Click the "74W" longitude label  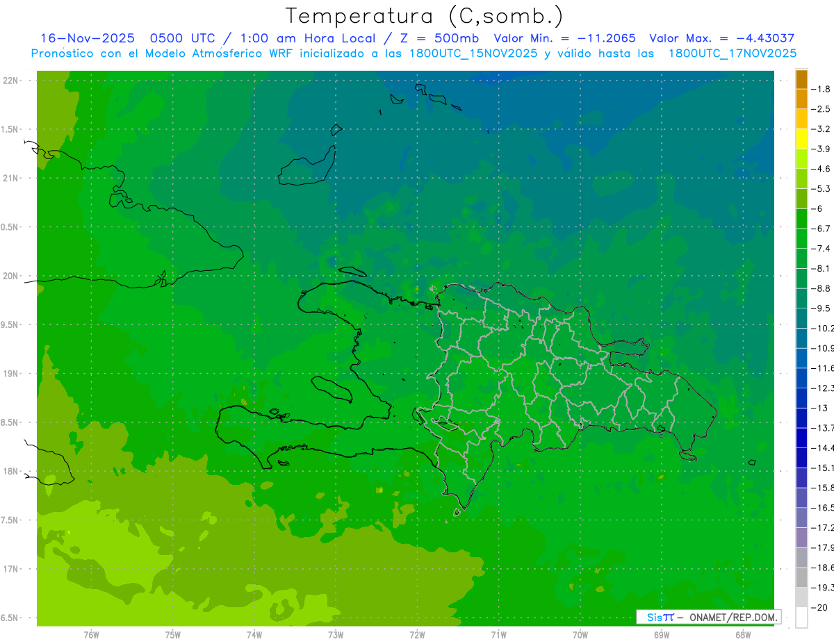(x=254, y=634)
